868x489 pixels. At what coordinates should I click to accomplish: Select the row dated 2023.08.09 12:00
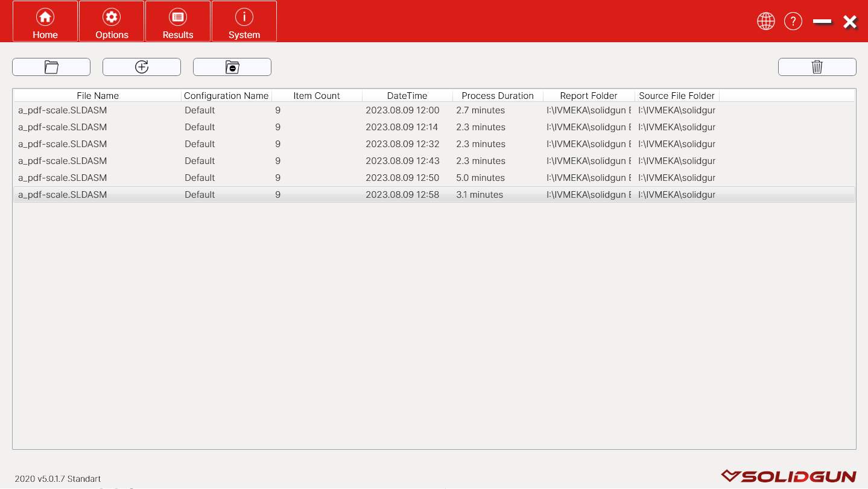[x=434, y=110]
